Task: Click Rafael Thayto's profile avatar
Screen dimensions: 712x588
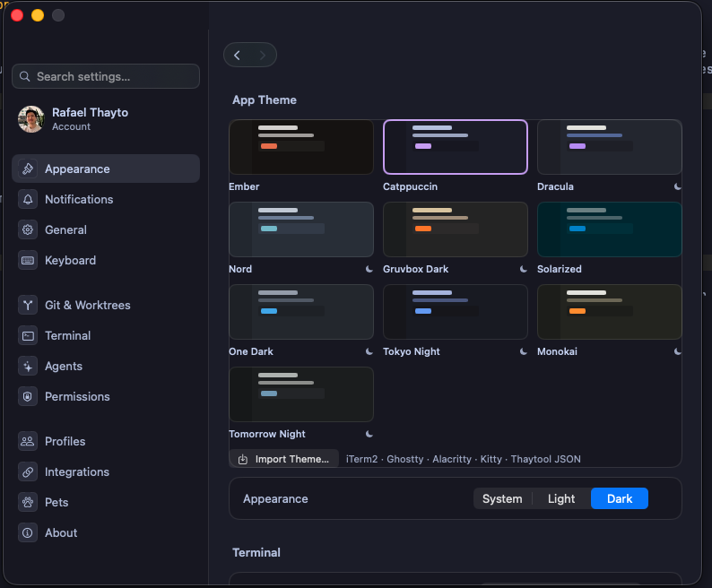Action: (x=30, y=119)
